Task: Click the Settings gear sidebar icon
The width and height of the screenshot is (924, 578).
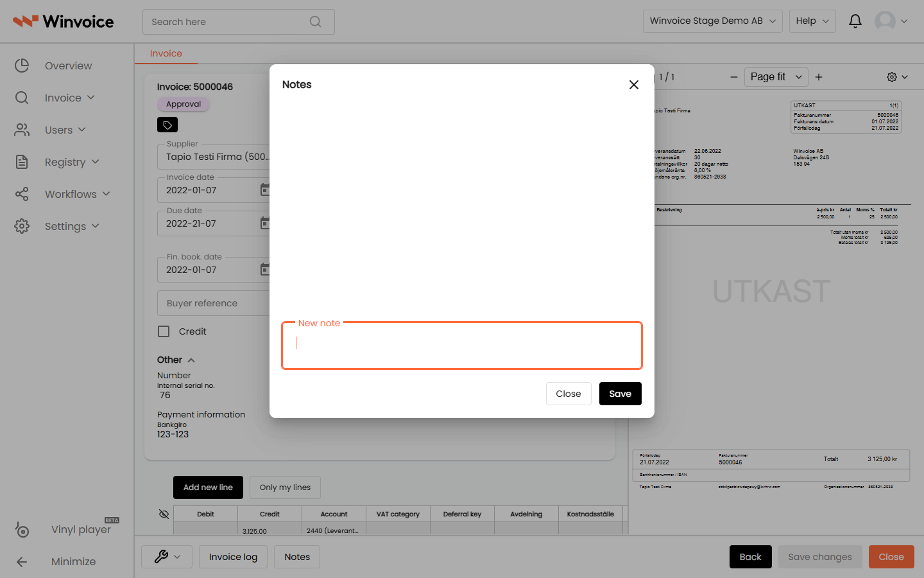Action: 22,226
